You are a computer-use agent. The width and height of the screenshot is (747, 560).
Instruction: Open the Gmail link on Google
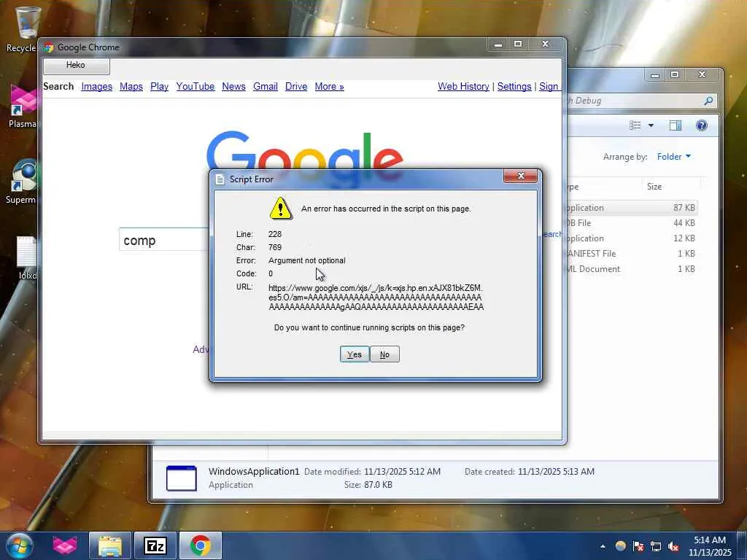tap(266, 87)
